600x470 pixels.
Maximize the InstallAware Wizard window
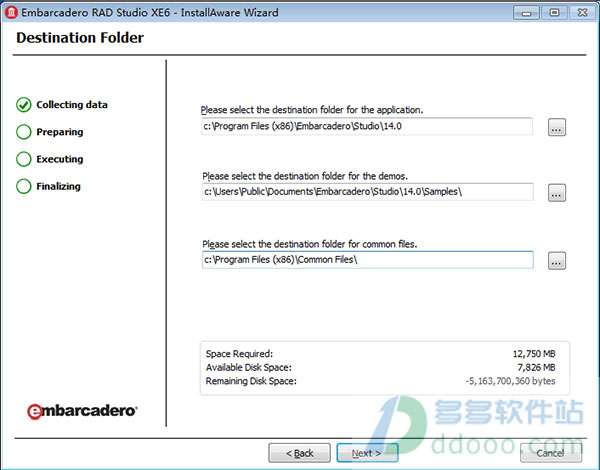[x=554, y=13]
